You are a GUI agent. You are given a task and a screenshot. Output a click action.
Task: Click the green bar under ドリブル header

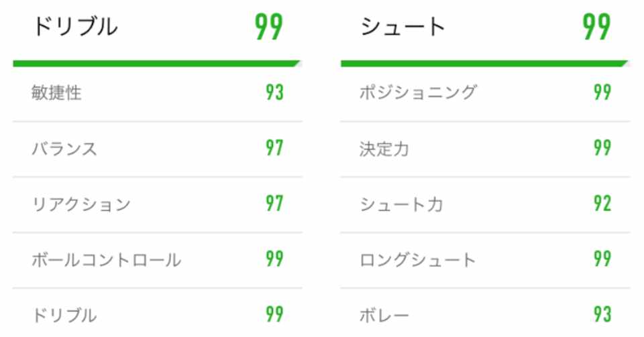[156, 64]
